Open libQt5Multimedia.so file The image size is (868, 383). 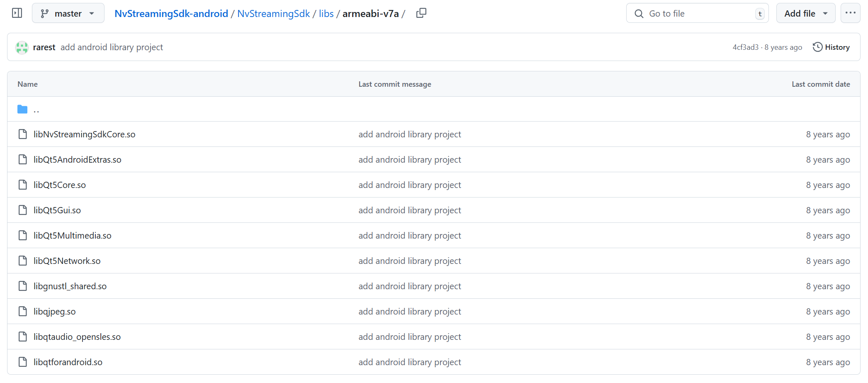coord(73,236)
